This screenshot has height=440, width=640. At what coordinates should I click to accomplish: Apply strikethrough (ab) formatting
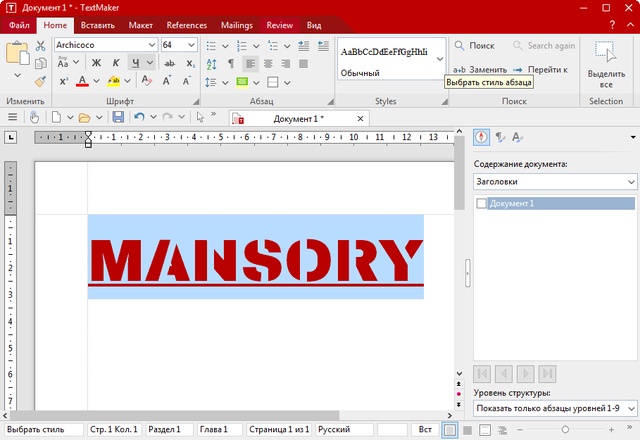point(169,63)
